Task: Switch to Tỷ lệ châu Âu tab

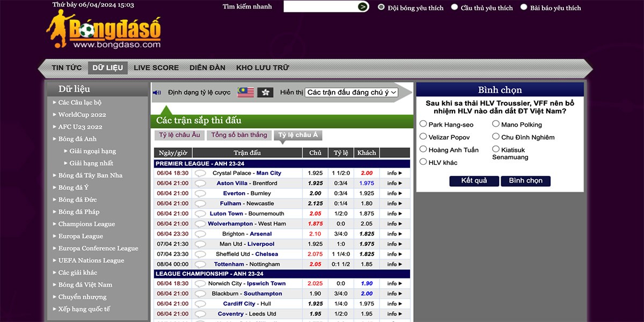Action: click(x=180, y=135)
